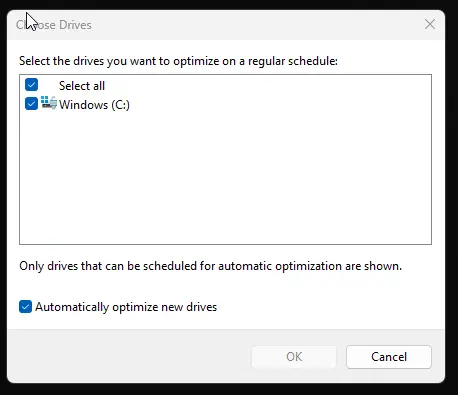Click the "Select all" text label
Image resolution: width=458 pixels, height=395 pixels.
[82, 86]
